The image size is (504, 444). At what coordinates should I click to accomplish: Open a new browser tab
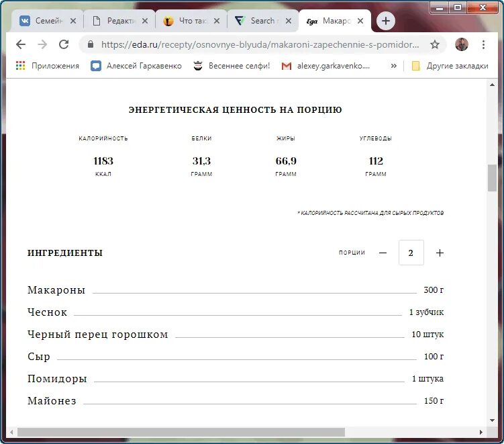pyautogui.click(x=386, y=21)
